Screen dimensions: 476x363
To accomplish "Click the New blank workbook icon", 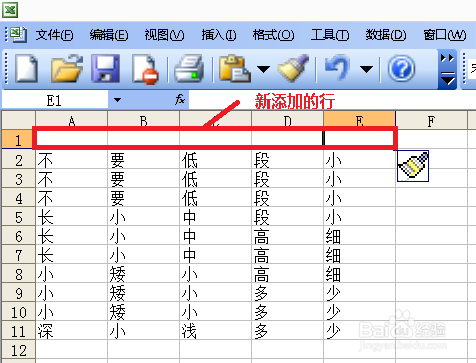I will point(27,69).
